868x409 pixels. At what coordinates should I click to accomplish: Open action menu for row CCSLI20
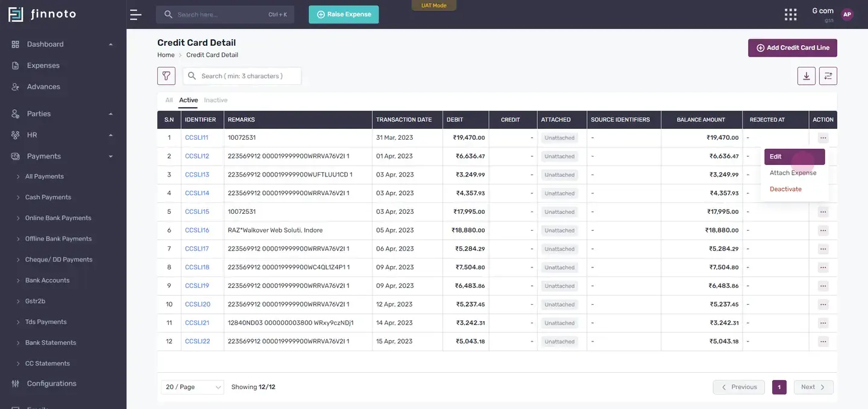(823, 305)
